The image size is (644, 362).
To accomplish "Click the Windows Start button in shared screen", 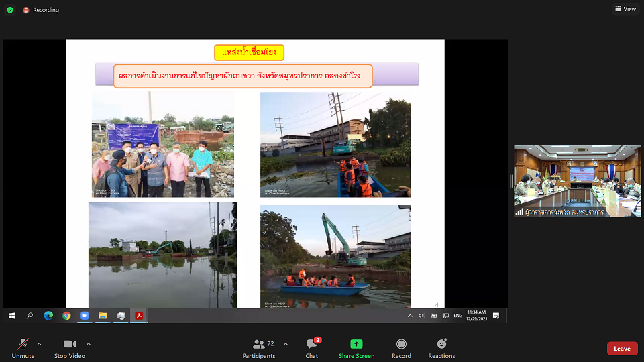I will [12, 316].
